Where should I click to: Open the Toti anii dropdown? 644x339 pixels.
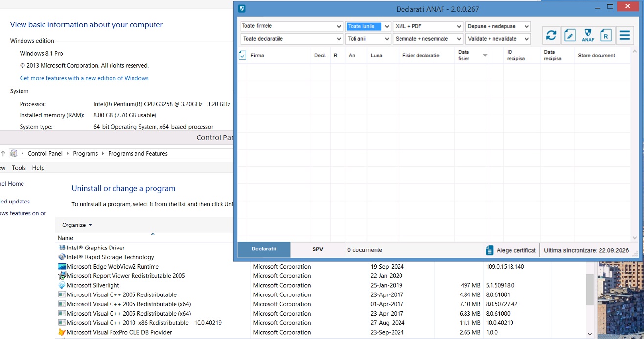click(x=368, y=39)
